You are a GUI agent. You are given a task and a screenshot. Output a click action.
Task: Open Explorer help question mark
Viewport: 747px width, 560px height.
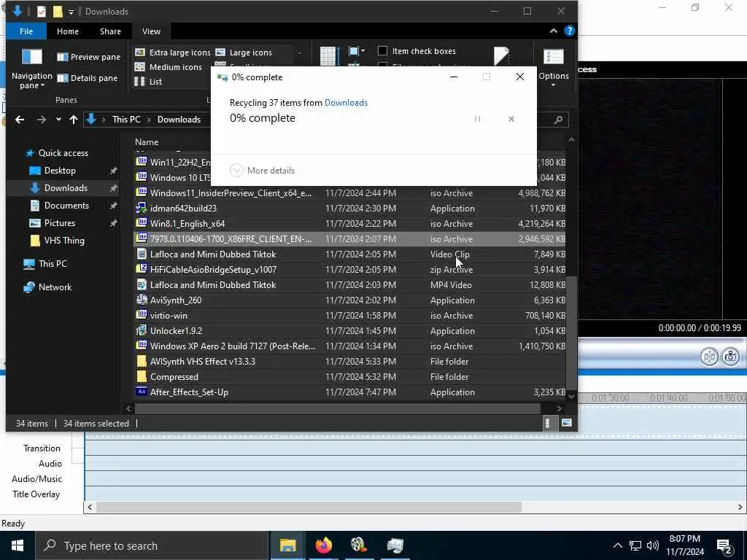point(569,31)
